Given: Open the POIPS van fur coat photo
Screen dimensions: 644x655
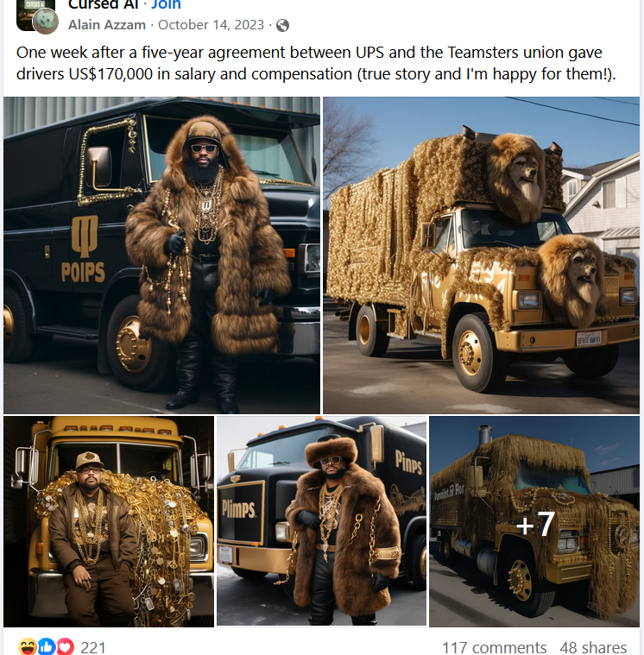Looking at the screenshot, I should tap(161, 255).
